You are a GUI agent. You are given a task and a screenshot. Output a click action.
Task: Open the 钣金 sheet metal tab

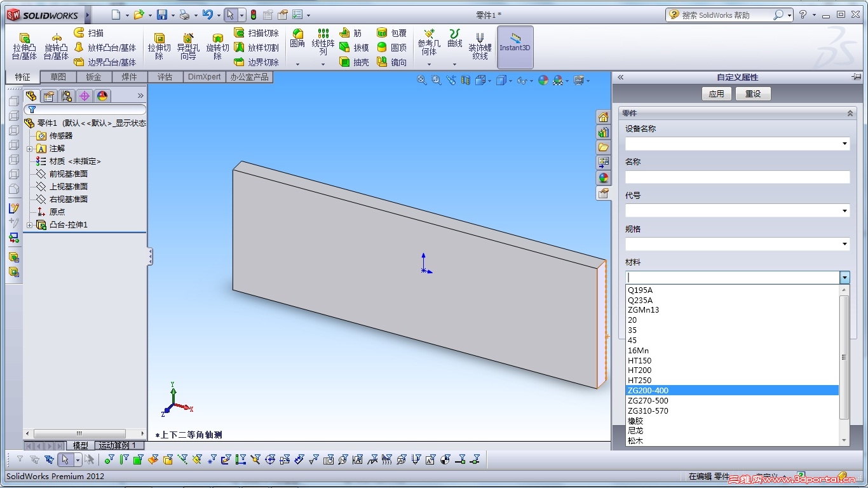point(94,77)
